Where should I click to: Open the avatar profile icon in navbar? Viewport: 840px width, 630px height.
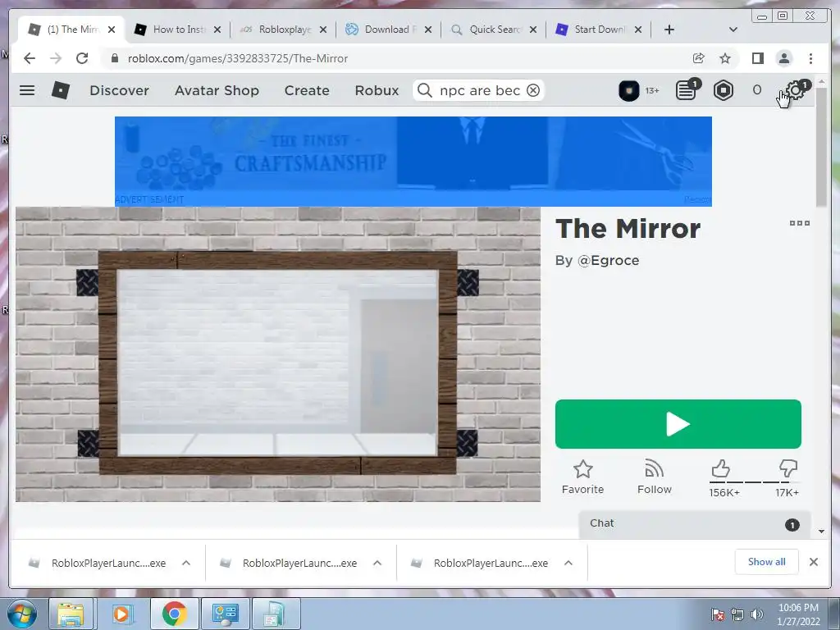629,90
